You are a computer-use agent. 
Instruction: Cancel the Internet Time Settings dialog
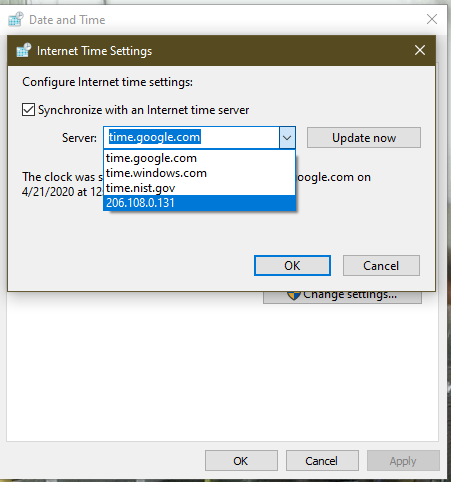381,266
